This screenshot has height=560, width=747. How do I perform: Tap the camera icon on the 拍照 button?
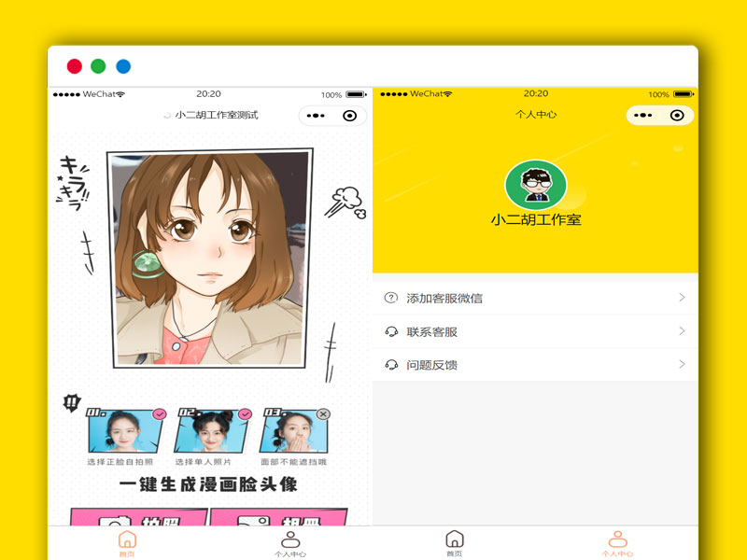click(116, 520)
